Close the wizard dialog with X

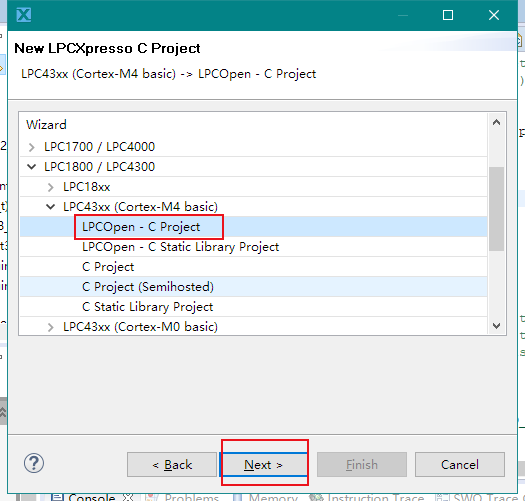(494, 15)
